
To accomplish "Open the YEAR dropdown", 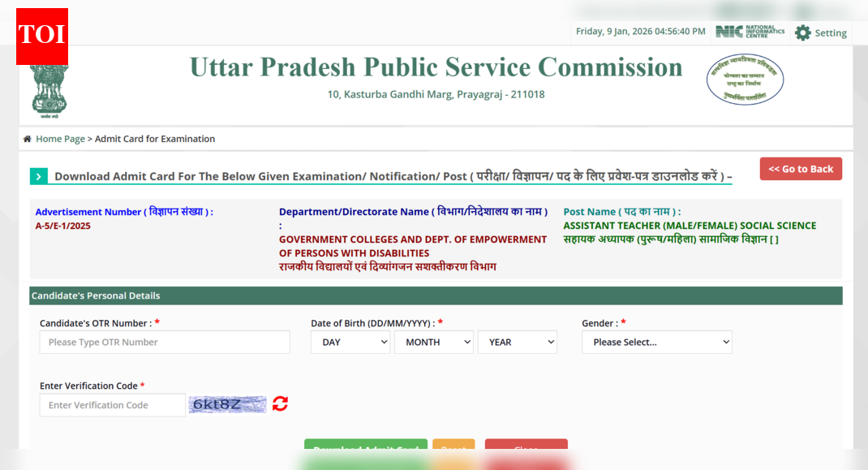I will [517, 342].
